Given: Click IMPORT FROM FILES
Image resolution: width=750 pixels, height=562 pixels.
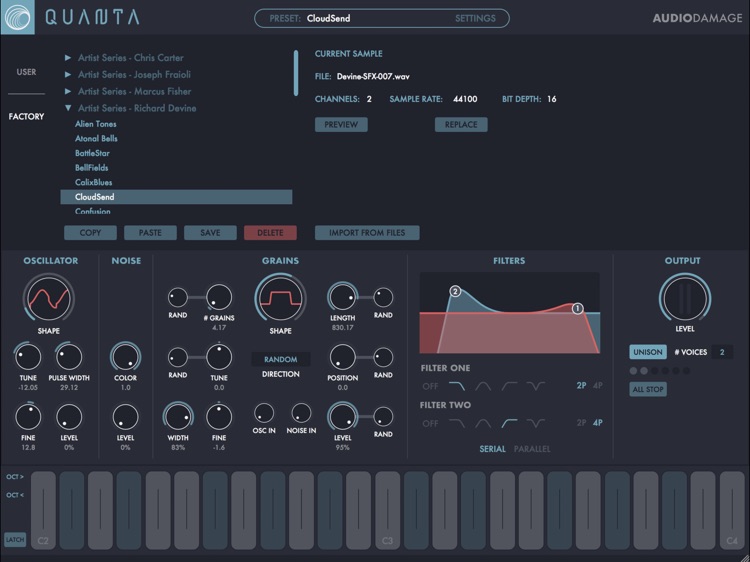Looking at the screenshot, I should tap(367, 232).
